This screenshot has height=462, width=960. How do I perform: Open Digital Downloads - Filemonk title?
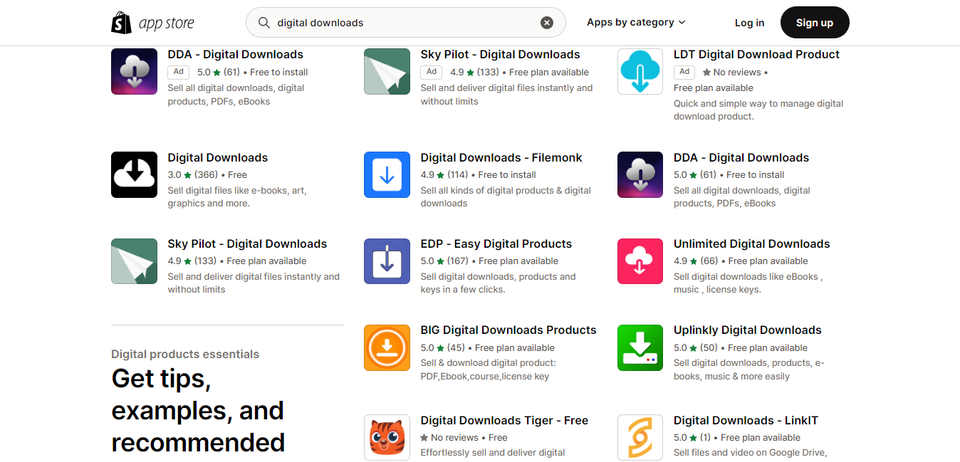point(501,157)
